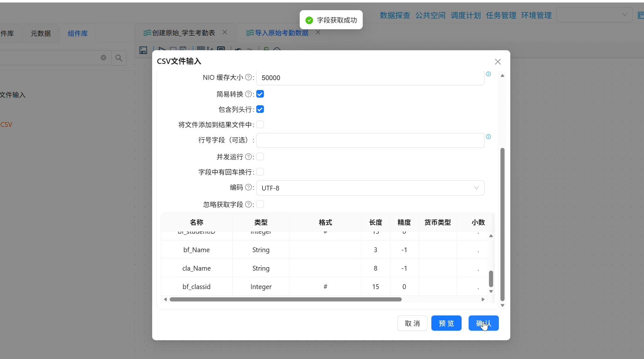Close the CSV文件输入 dialog with the X
The width and height of the screenshot is (644, 359).
point(498,62)
